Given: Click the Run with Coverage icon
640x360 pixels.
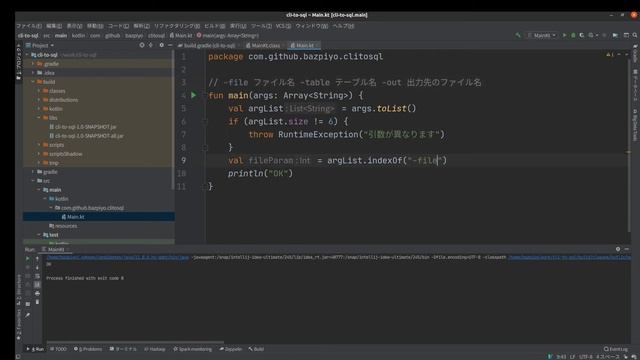Looking at the screenshot, I should pos(582,36).
